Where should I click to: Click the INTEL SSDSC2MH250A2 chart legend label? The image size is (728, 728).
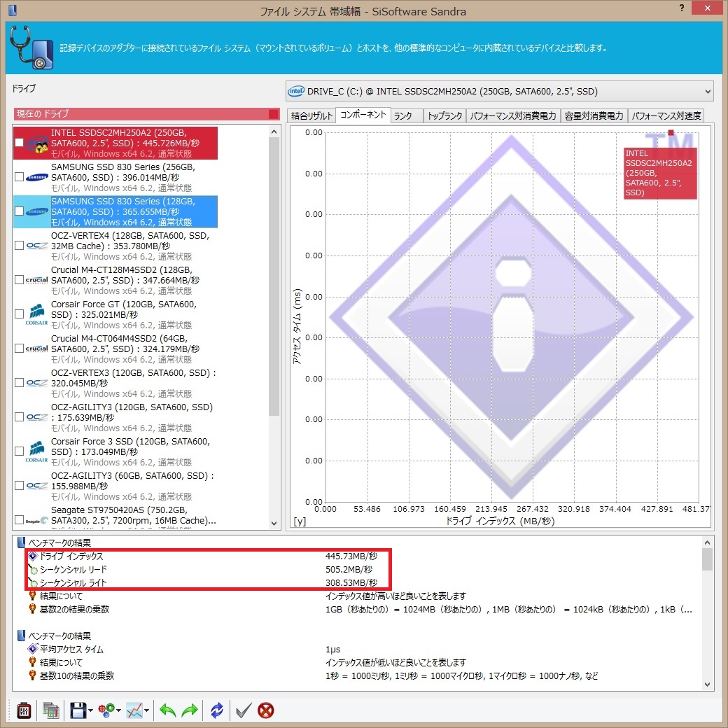tap(660, 173)
